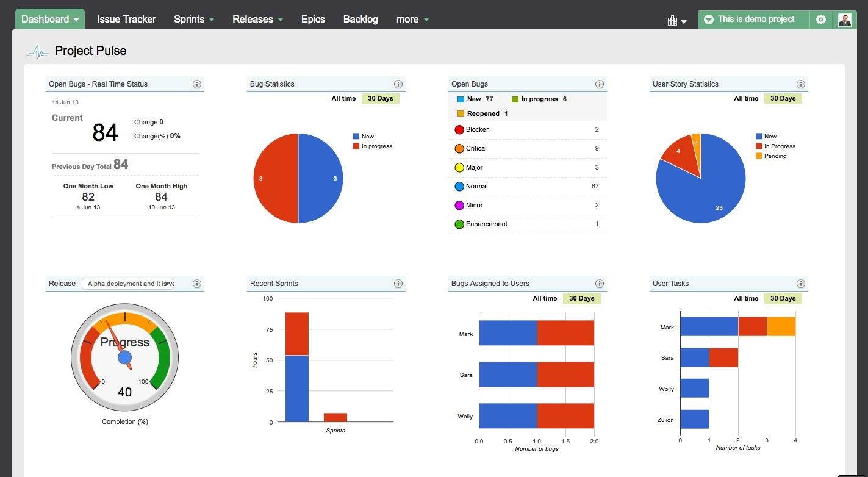
Task: Click info icon on User Tasks widget
Action: coord(801,284)
